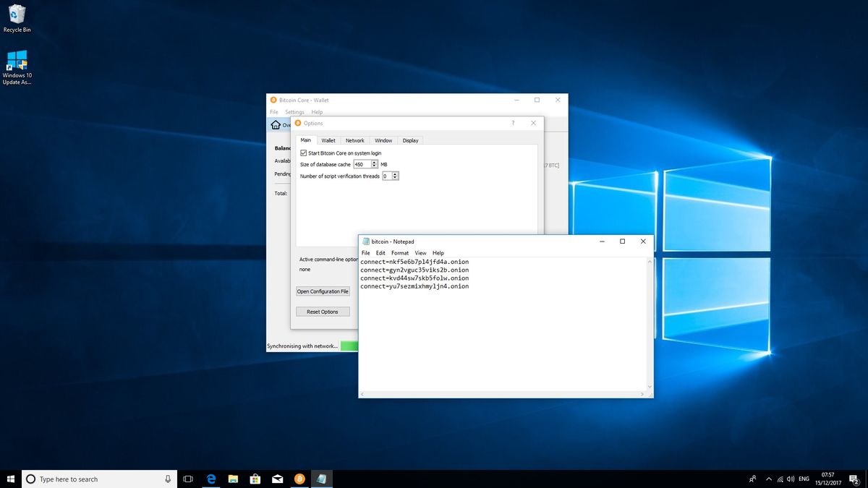Click the Overview home icon in Bitcoin Core

tap(276, 124)
